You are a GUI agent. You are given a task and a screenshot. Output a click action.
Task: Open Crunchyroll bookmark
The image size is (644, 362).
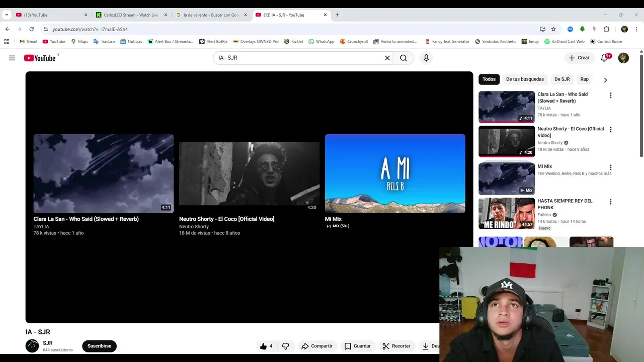tap(354, 42)
